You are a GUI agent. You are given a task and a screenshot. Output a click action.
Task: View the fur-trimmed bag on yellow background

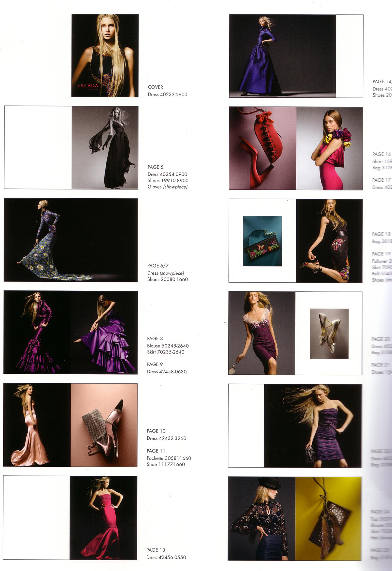coord(328,518)
